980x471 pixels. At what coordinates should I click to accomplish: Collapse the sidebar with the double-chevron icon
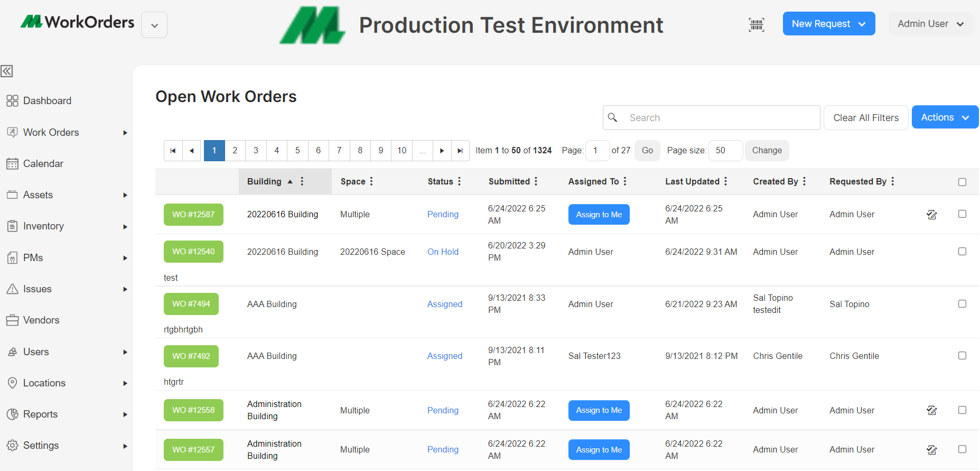pyautogui.click(x=7, y=71)
